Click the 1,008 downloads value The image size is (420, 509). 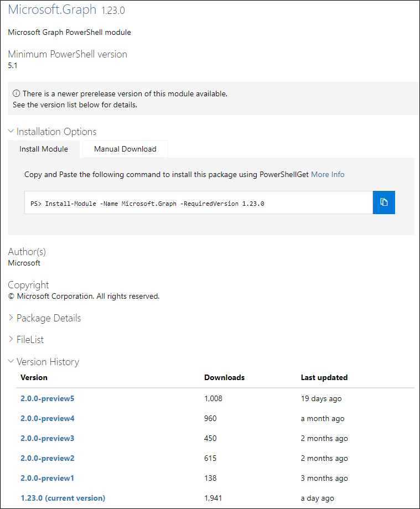(x=213, y=398)
